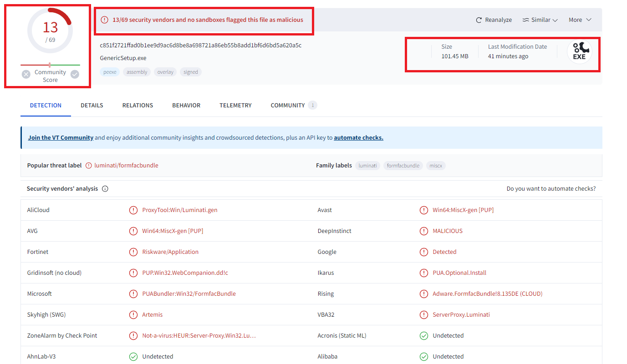Switch to the DETECTION tab

tap(46, 106)
